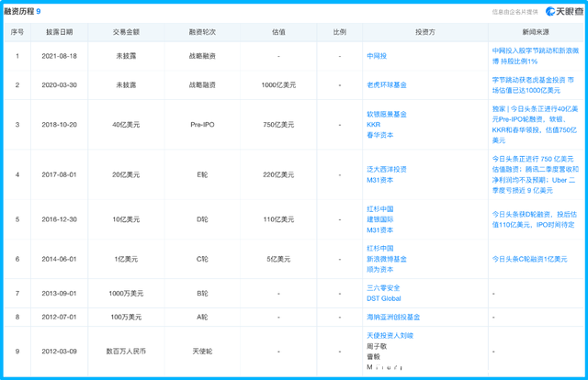Click the 融资历程 section title
This screenshot has width=588, height=380.
tap(19, 11)
